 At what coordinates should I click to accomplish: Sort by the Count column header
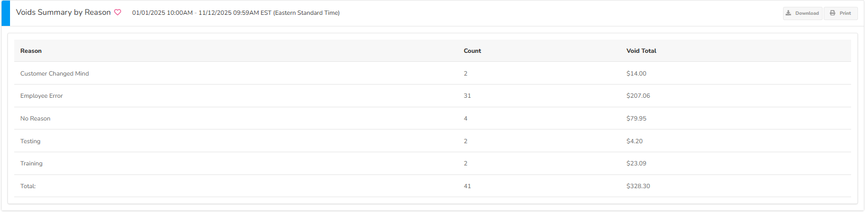tap(472, 51)
